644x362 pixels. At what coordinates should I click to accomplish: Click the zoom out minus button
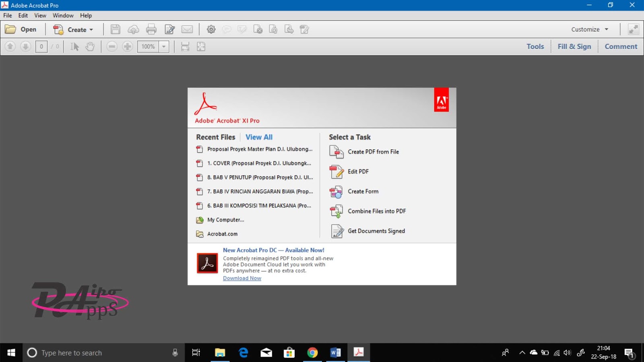pyautogui.click(x=112, y=47)
